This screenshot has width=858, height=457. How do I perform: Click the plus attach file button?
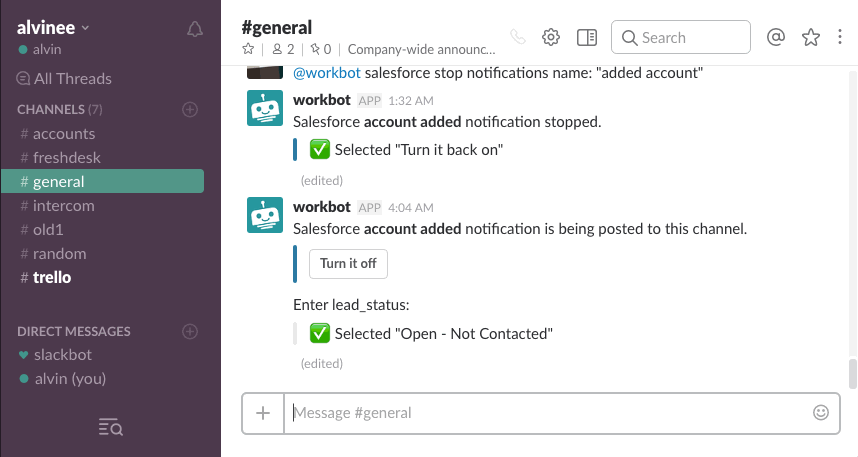click(263, 412)
